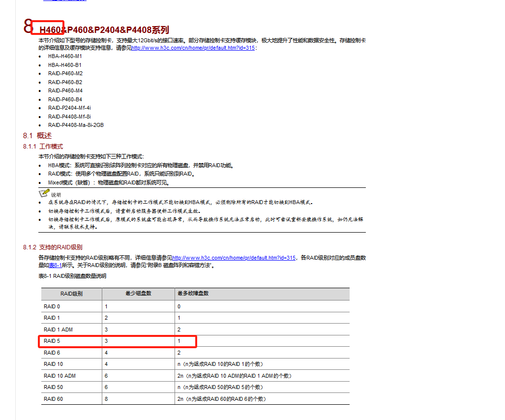Click the note pencil icon beside 说明
The width and height of the screenshot is (505, 420).
point(44,193)
